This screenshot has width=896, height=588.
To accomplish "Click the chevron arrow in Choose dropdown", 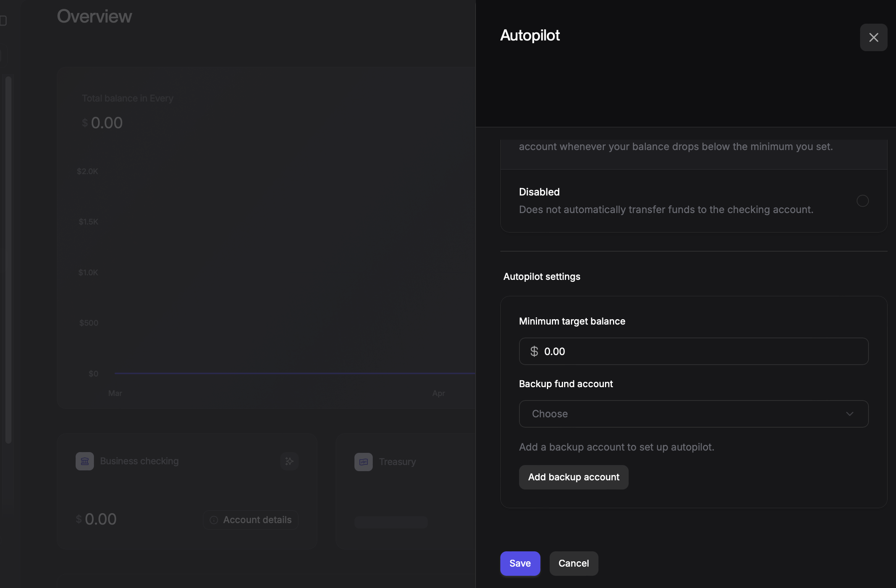I will point(849,414).
